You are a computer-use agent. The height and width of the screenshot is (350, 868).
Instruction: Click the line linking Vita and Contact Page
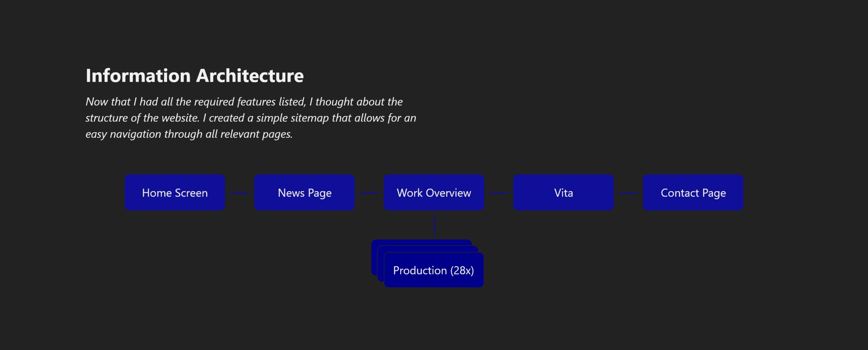coord(628,192)
